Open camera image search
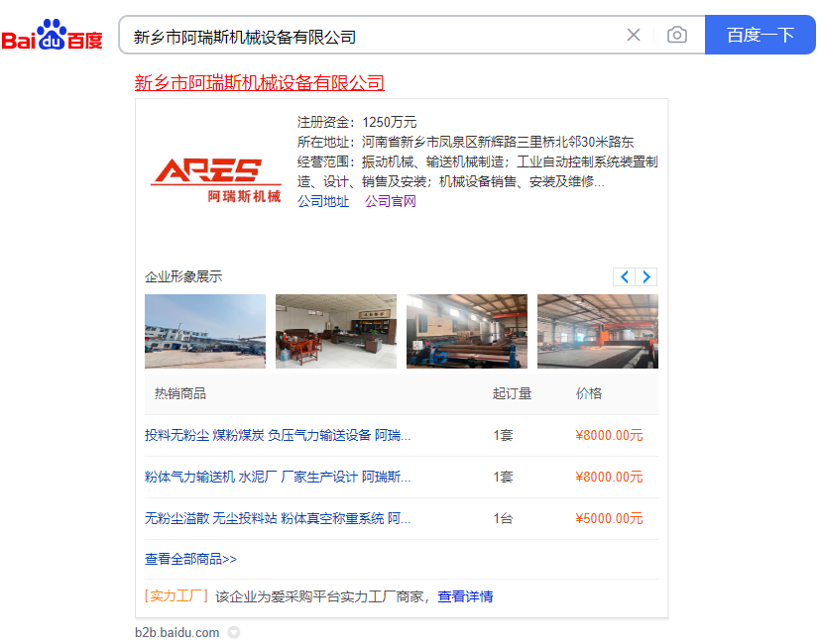Image resolution: width=820 pixels, height=644 pixels. coord(677,36)
